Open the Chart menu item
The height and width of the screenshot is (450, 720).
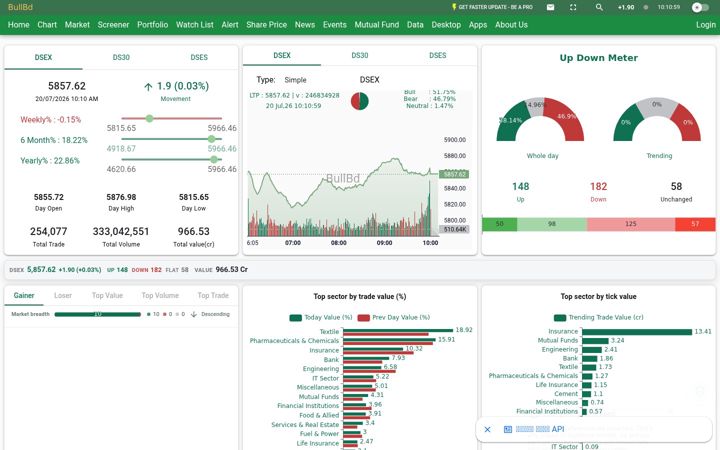pos(47,25)
